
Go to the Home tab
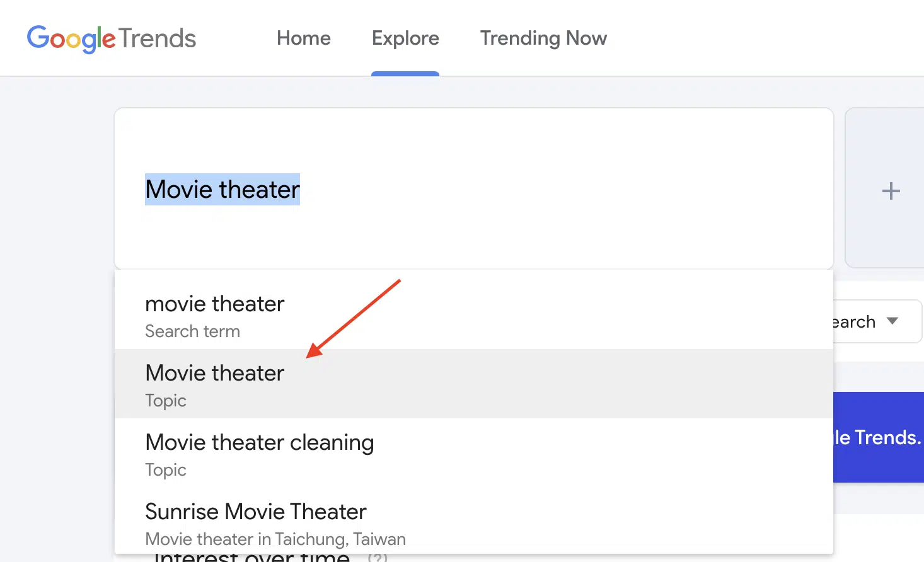(304, 38)
